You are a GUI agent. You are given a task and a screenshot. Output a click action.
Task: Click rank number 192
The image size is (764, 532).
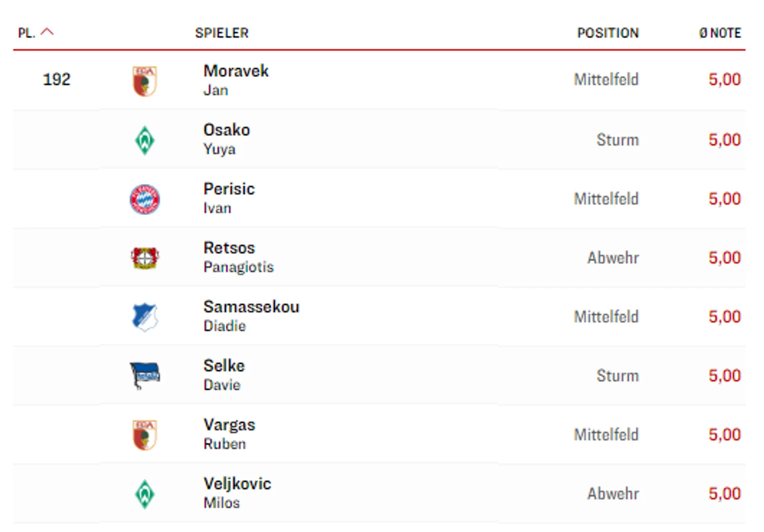[x=57, y=80]
